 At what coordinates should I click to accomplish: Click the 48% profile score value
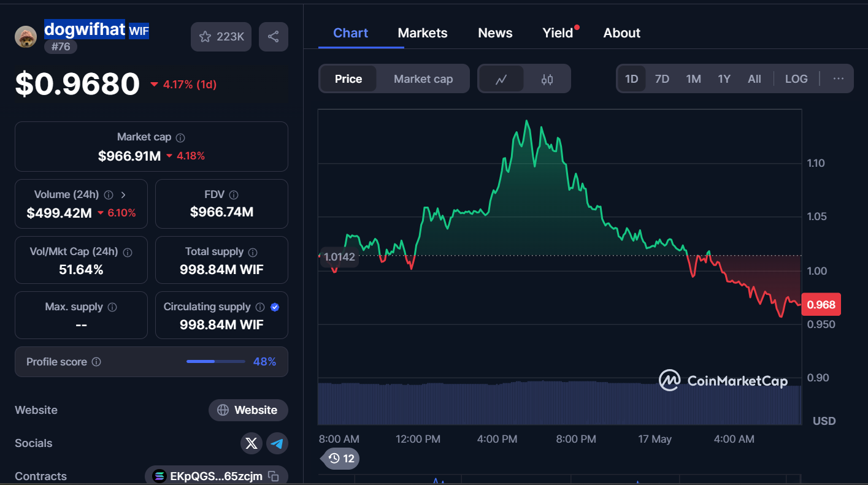click(x=264, y=362)
